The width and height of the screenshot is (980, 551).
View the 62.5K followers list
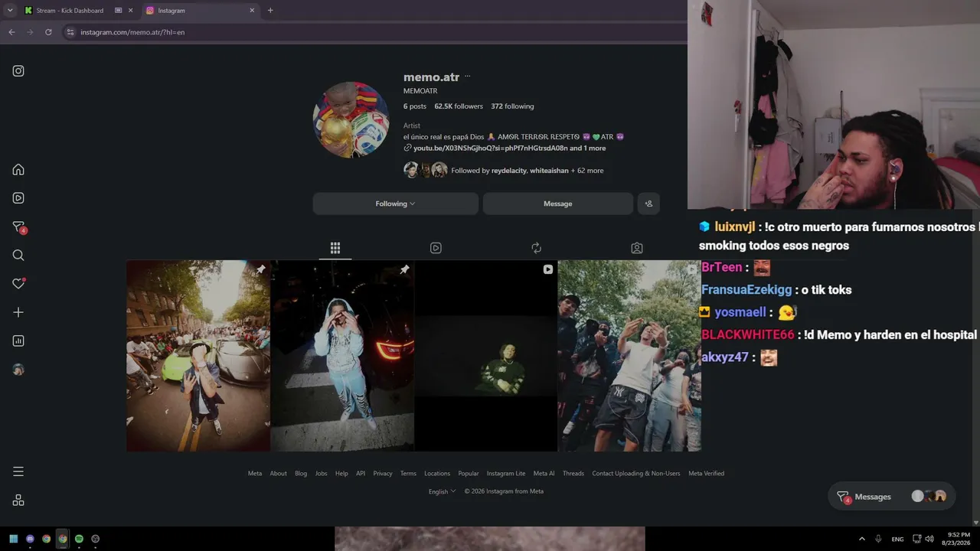pos(459,106)
